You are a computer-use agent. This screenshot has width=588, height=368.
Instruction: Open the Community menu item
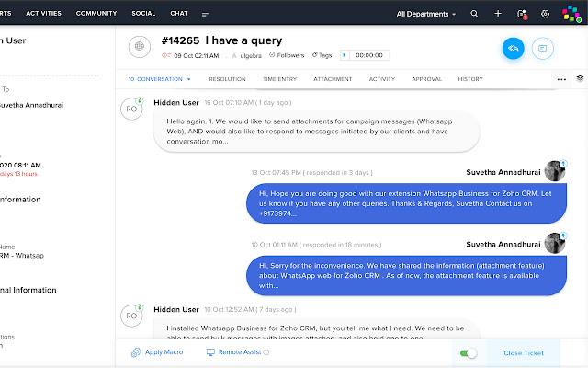point(96,14)
